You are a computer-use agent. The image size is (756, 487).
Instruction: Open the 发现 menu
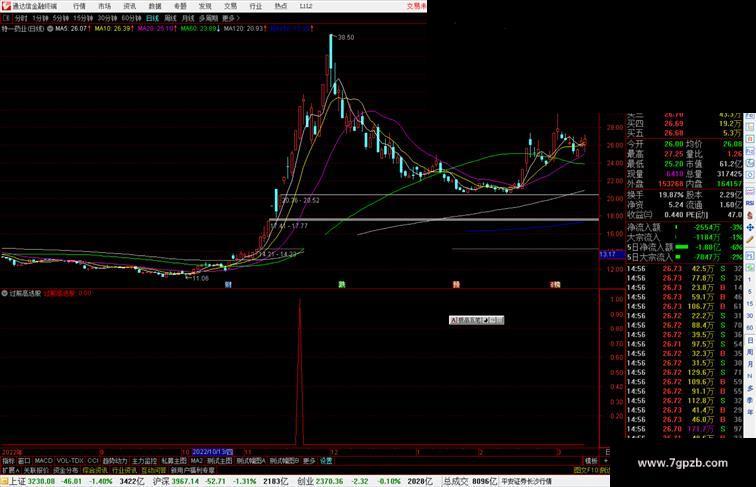[x=205, y=6]
